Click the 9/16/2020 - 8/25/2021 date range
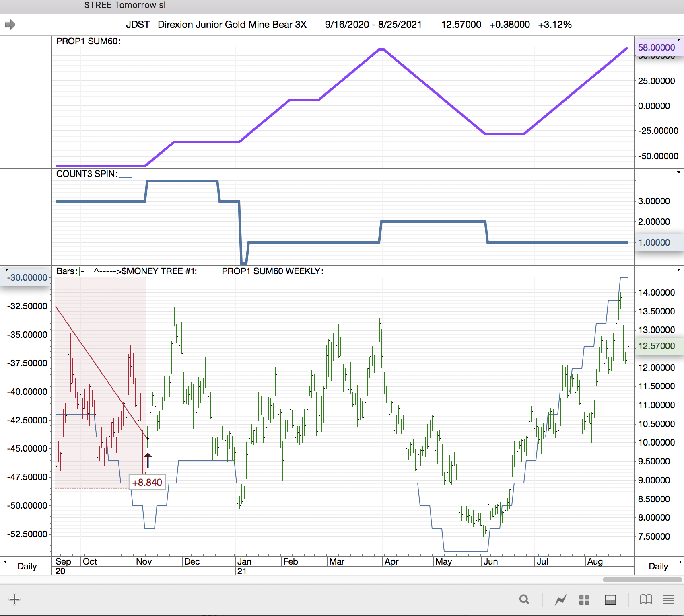Image resolution: width=684 pixels, height=616 pixels. coord(373,25)
